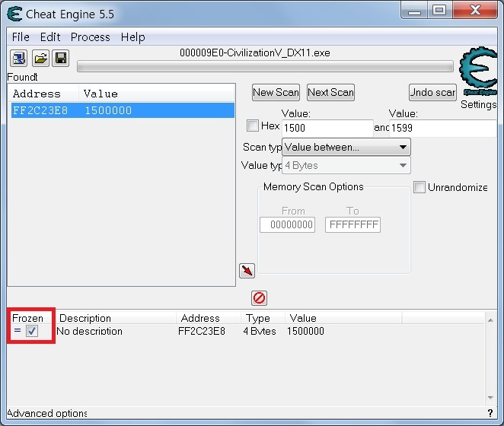
Task: Click the process name 000009E0-CivilizationV_DX11.exe label
Action: point(255,52)
